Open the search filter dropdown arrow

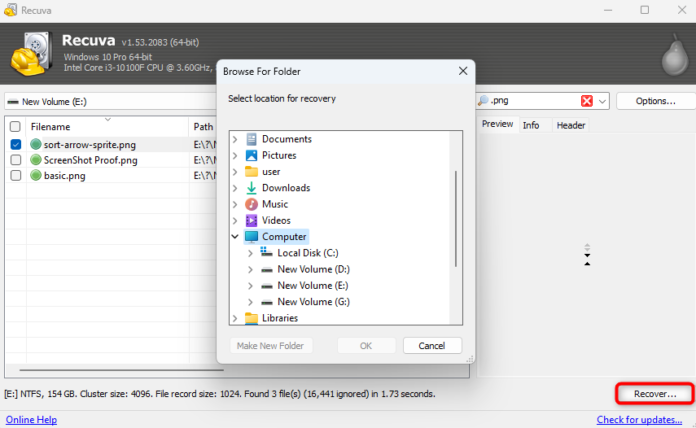point(602,101)
